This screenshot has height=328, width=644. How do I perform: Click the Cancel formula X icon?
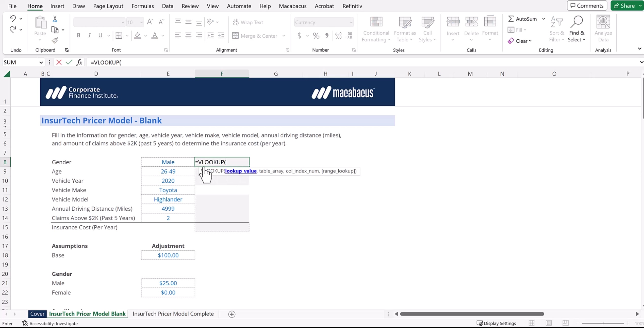(59, 62)
